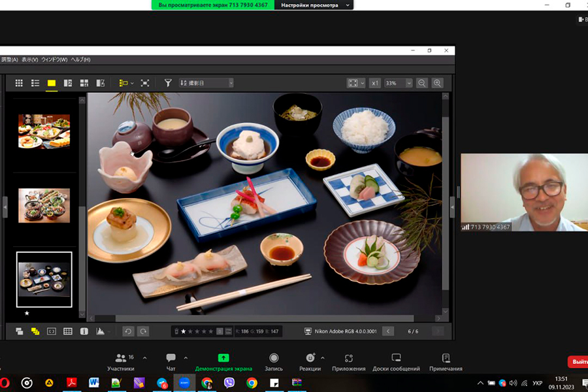Switch to thumbnail list view
The width and height of the screenshot is (588, 392).
[x=35, y=83]
